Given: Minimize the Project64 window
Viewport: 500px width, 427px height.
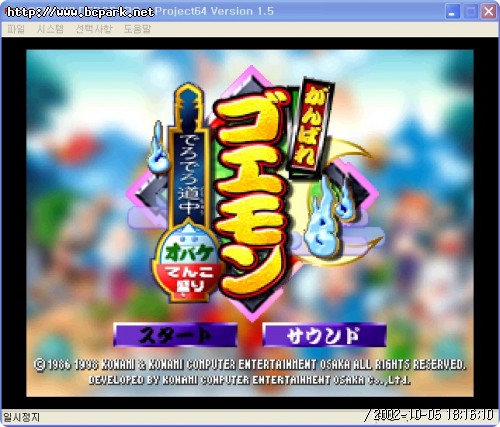Looking at the screenshot, I should click(452, 12).
